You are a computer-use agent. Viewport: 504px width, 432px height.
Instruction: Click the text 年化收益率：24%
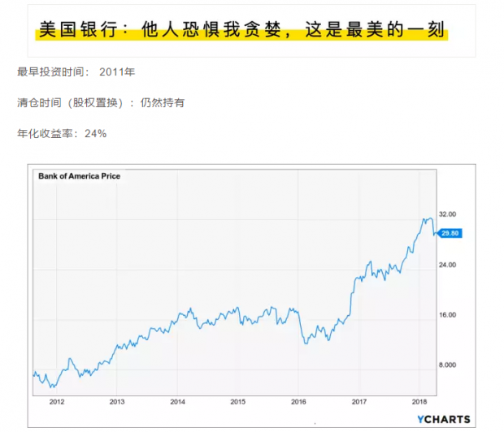[x=62, y=134]
